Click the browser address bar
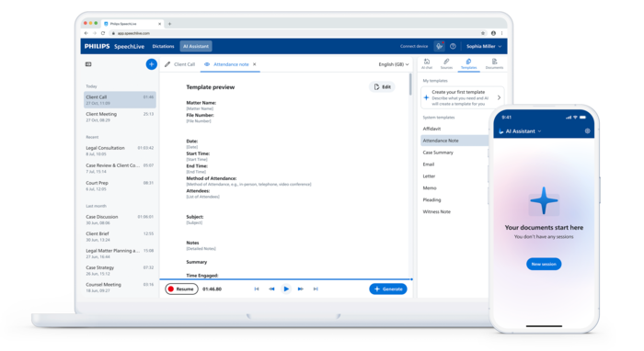Screen dimensions: 644x351 [x=293, y=33]
